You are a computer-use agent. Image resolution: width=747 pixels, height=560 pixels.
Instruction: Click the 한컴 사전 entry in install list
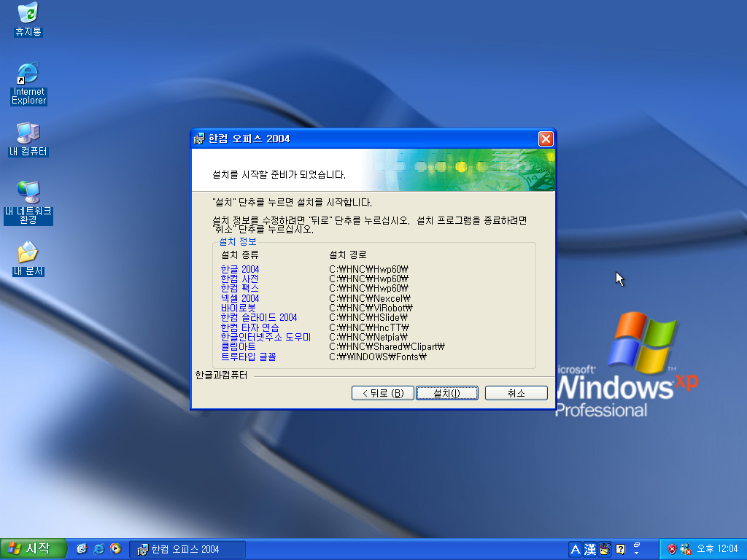click(x=239, y=279)
